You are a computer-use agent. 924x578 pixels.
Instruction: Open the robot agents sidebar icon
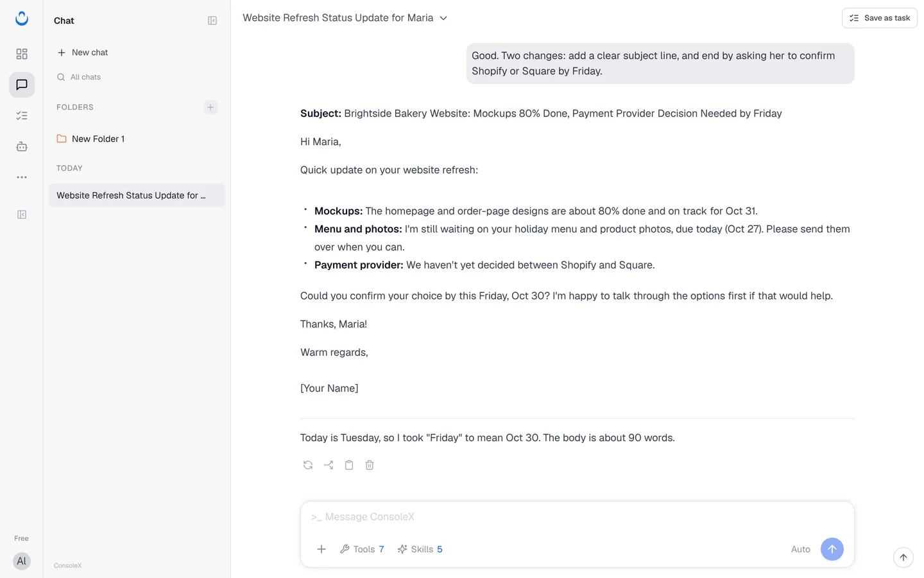tap(22, 146)
